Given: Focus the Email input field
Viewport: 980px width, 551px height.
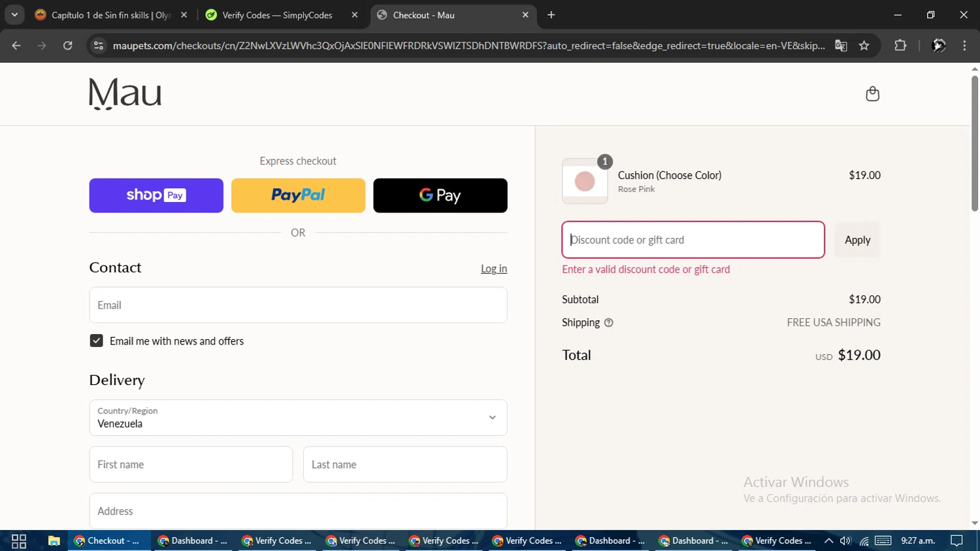Looking at the screenshot, I should click(x=298, y=305).
